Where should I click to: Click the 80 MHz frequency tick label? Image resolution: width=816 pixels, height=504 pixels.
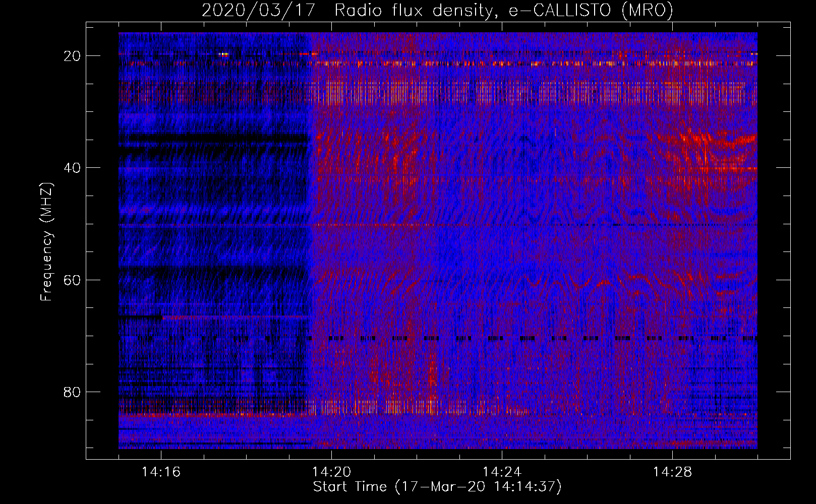pos(73,392)
